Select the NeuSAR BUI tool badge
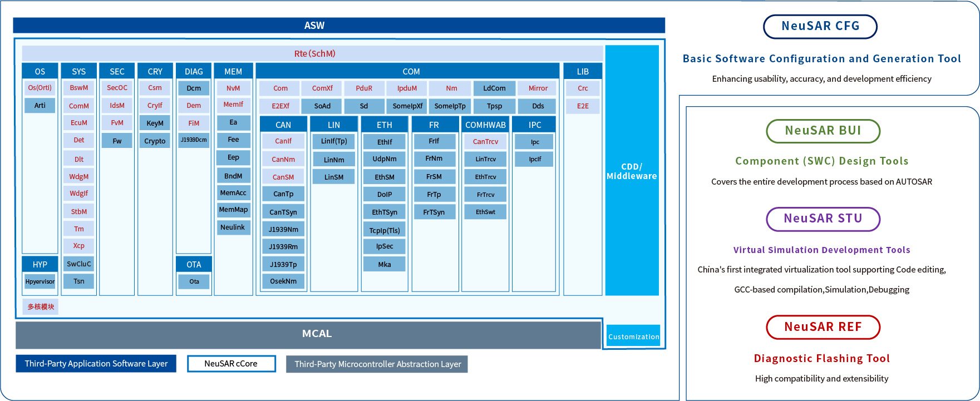 click(823, 131)
